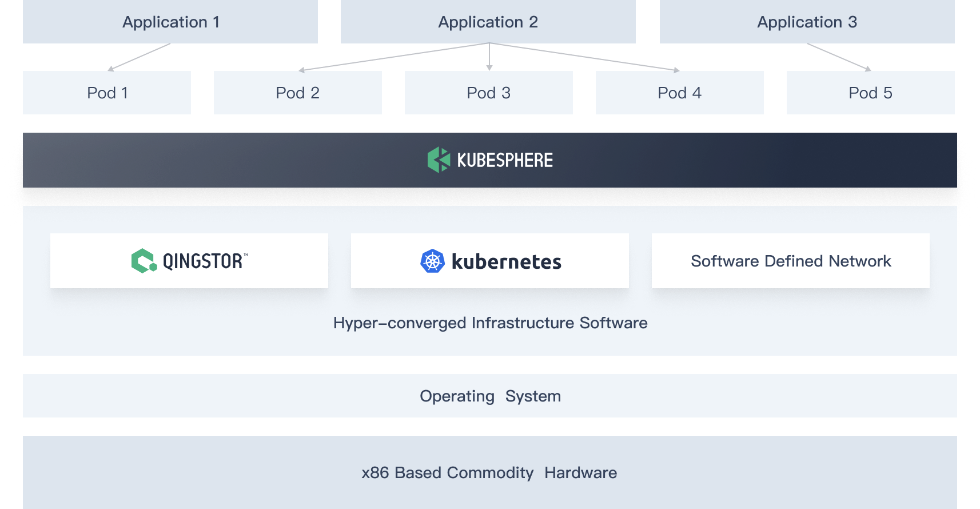Select the Operating System layer
The image size is (980, 509).
coord(490,396)
